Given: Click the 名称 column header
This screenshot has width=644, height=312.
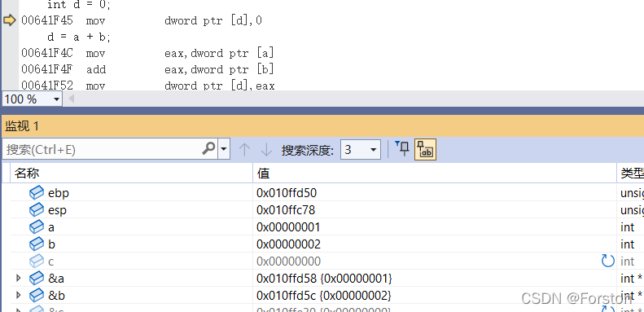Looking at the screenshot, I should pos(131,173).
